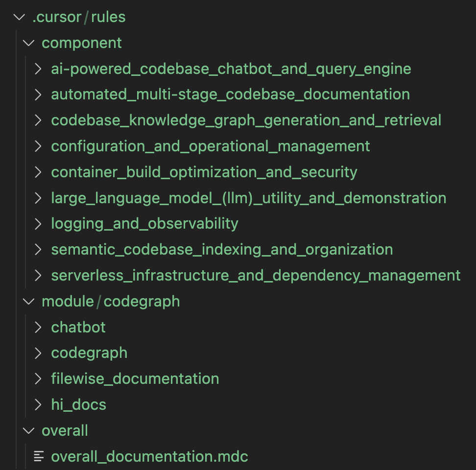Expand ai-powered_codebase_chatbot_and_query_engine folder arrow
This screenshot has width=476, height=470.
coord(38,69)
